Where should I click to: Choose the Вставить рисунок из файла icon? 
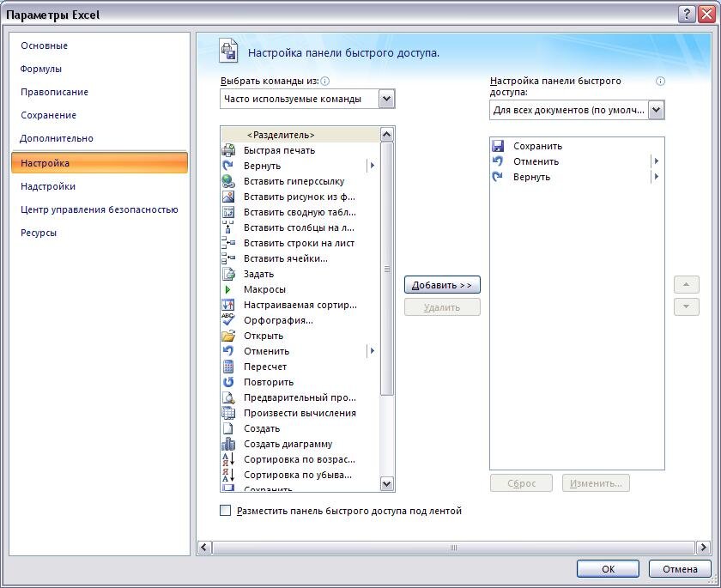pos(228,197)
